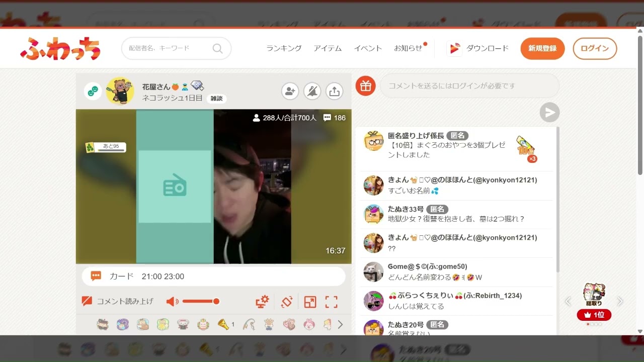Go to previous ranking with left chevron
644x362 pixels.
[x=568, y=301]
